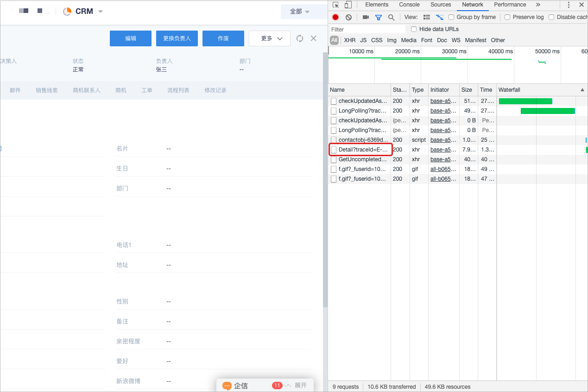
Task: Toggle the network filter funnel icon
Action: tap(379, 17)
